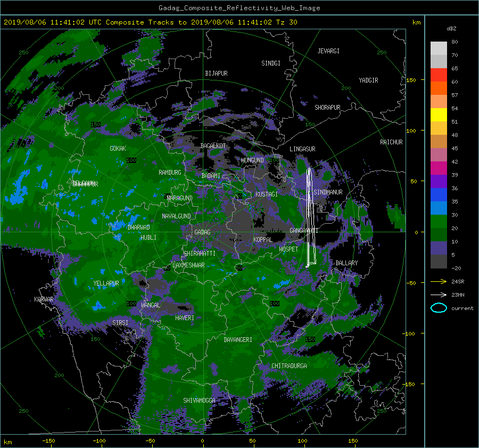
Task: Click the cyan current ellipse legend icon
Action: pos(439,308)
